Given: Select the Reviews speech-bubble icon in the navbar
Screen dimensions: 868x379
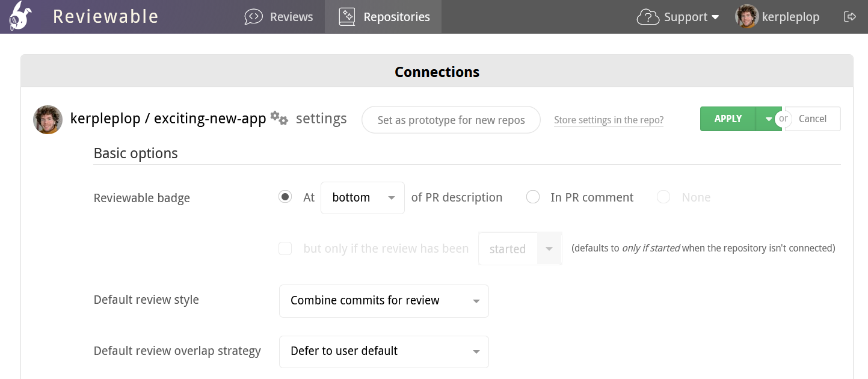Looking at the screenshot, I should coord(253,16).
